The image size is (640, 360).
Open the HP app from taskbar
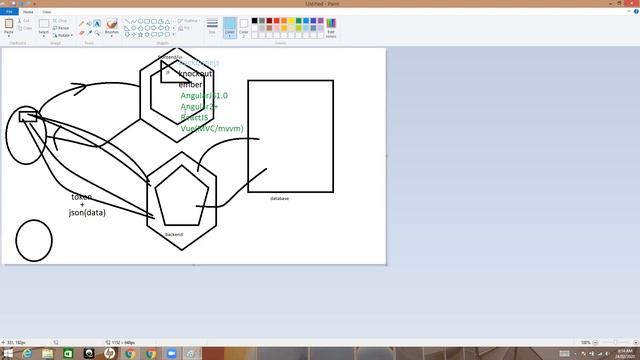[109, 353]
